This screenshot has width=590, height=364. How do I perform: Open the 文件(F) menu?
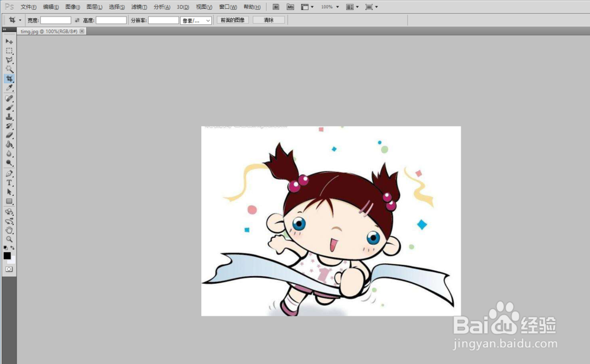[28, 6]
